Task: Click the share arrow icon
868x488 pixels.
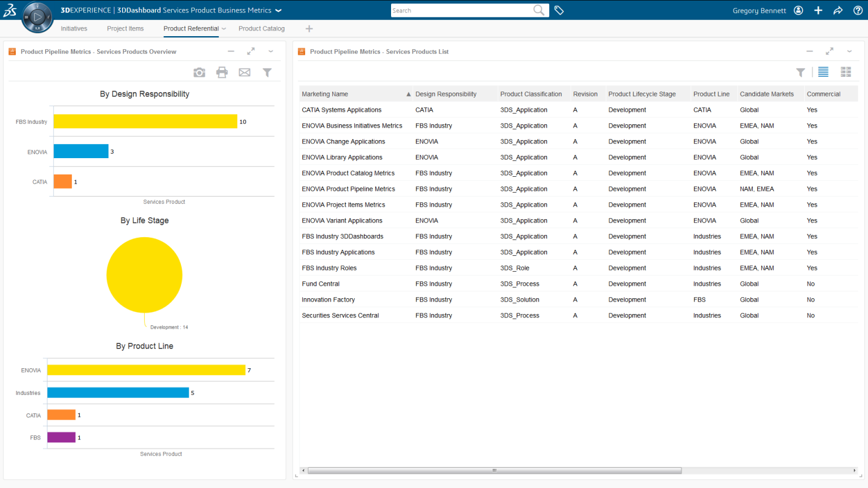Action: [838, 10]
